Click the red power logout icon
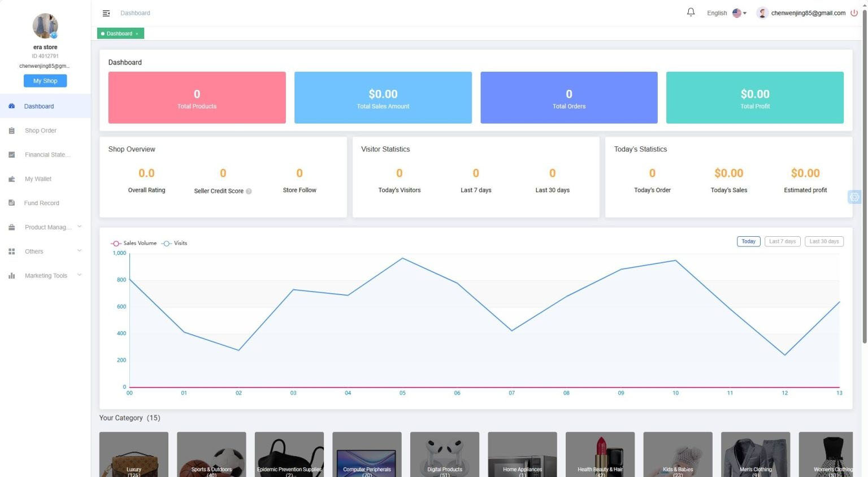Screen dimensions: 868x477 click(x=854, y=13)
